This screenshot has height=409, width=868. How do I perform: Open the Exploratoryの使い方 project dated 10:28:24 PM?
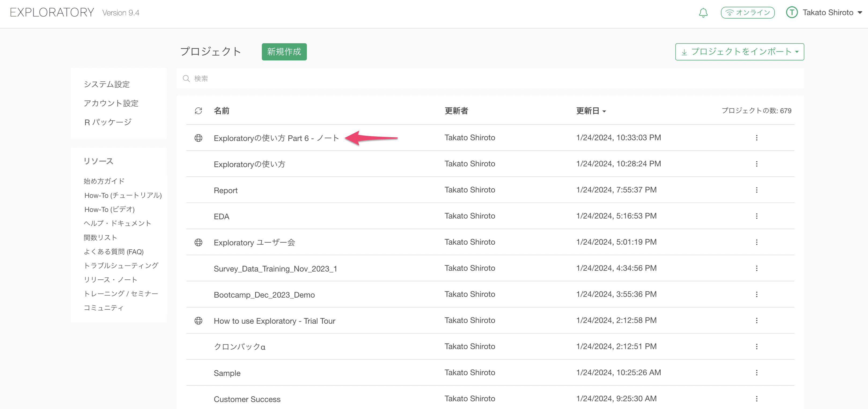249,164
